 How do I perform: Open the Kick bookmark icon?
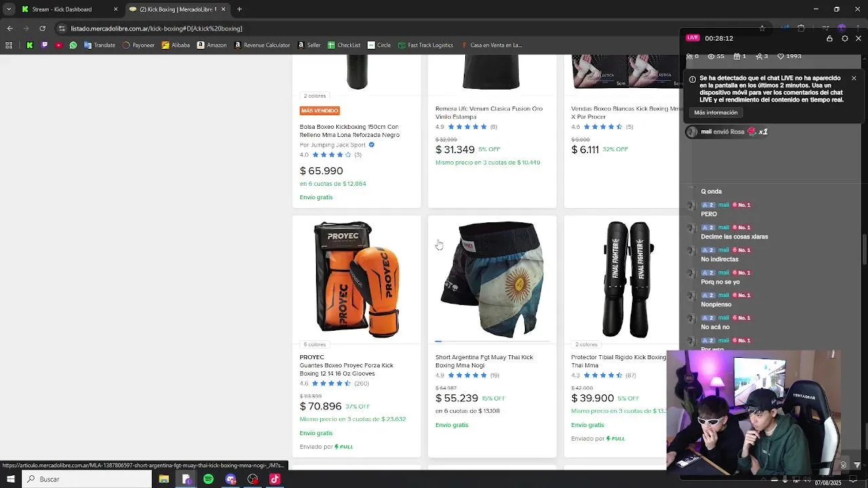point(29,45)
